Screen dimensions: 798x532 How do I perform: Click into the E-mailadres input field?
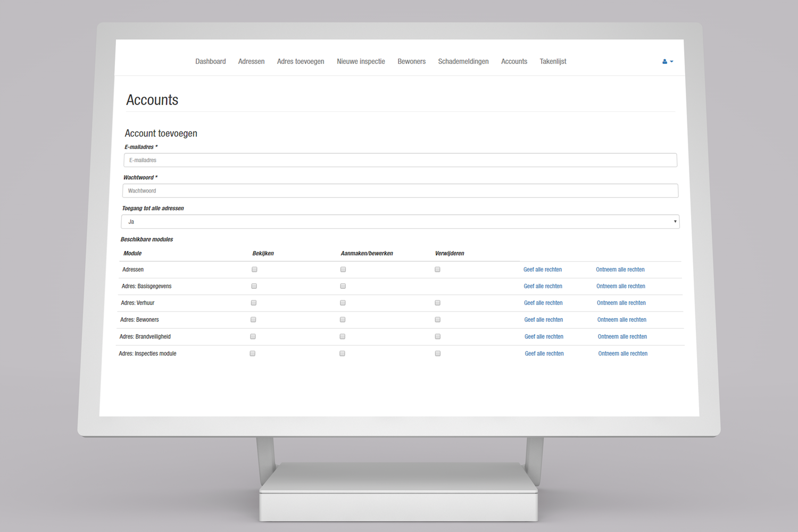pyautogui.click(x=400, y=160)
